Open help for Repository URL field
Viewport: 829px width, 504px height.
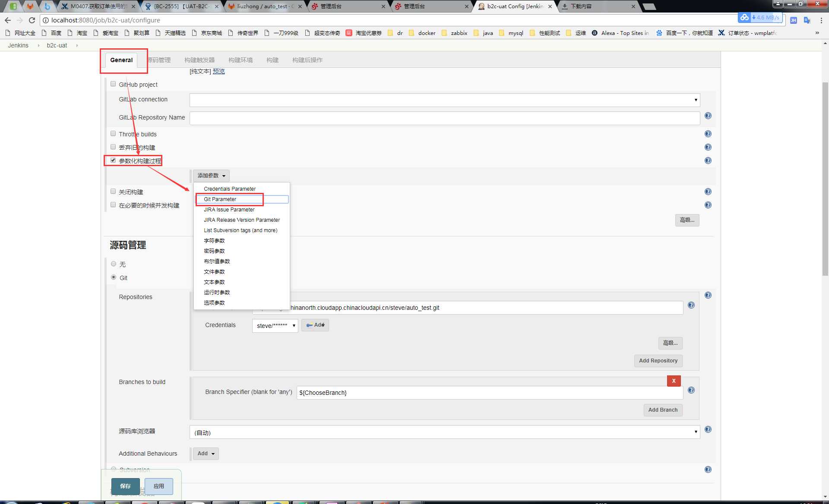point(691,305)
